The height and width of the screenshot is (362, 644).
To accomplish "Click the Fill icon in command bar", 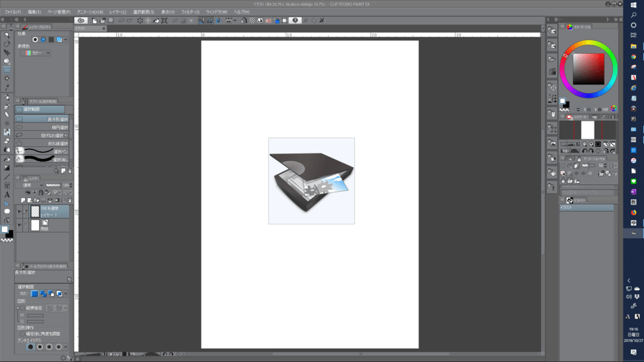I will tap(156, 21).
